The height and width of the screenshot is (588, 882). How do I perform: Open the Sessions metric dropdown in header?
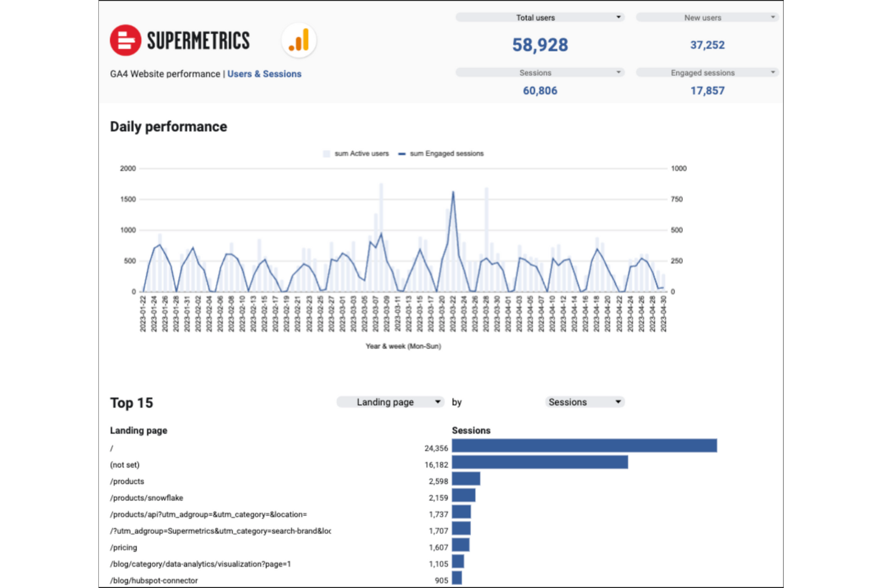(540, 72)
